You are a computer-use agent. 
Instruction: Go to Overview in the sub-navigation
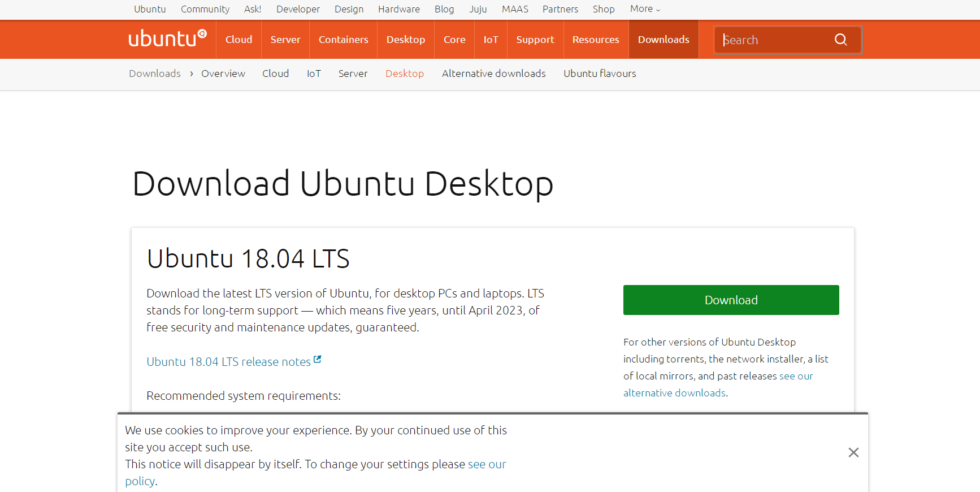(223, 74)
